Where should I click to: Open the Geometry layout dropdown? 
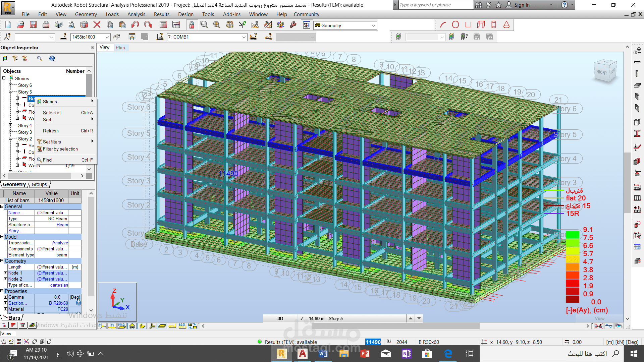coord(373,26)
